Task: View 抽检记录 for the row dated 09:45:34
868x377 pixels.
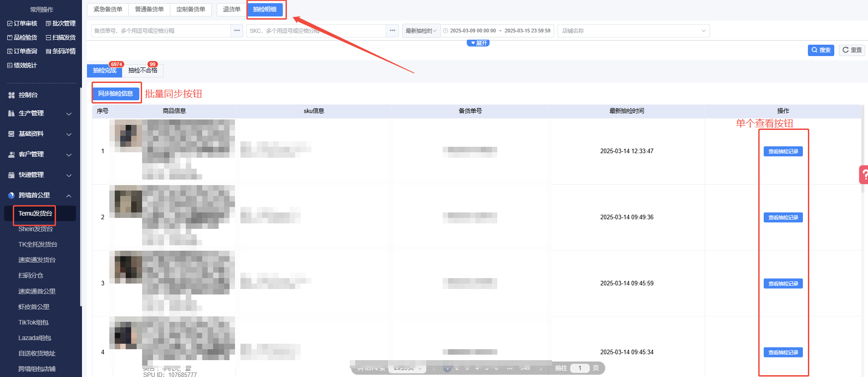Action: click(x=783, y=352)
